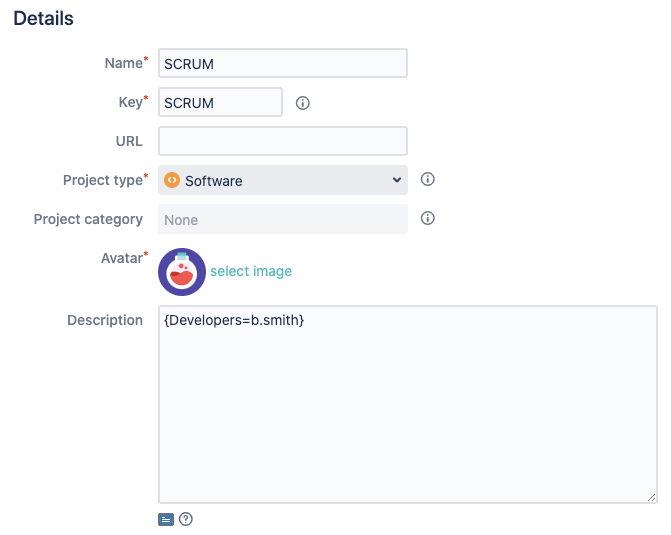
Task: Click the Project category label
Action: pos(88,219)
